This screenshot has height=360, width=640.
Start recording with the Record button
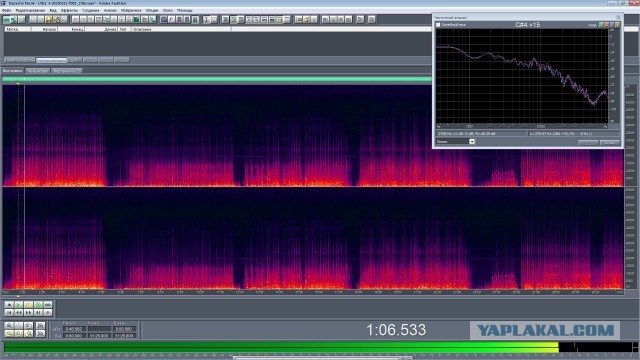[48, 313]
